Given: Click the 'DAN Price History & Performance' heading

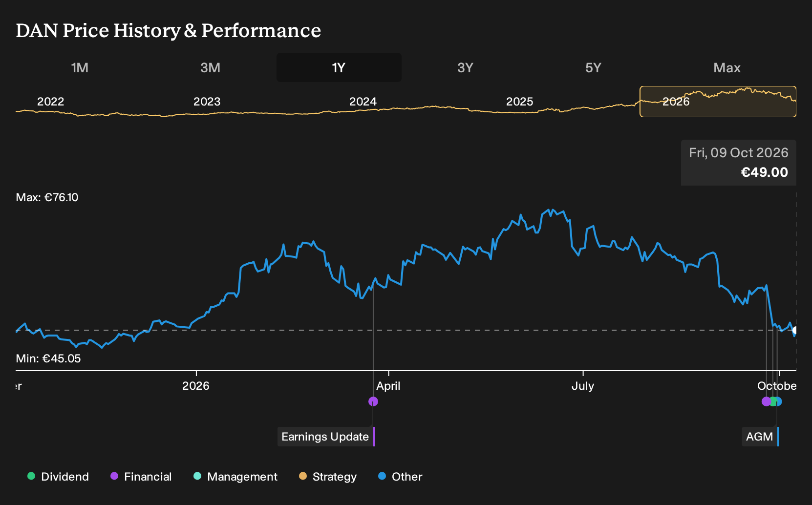Looking at the screenshot, I should 169,30.
